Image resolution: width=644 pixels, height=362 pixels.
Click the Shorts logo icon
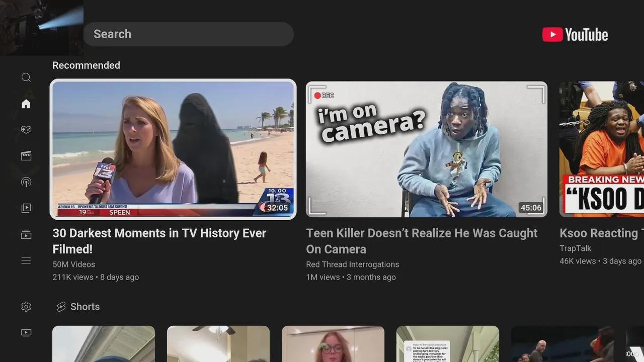pyautogui.click(x=61, y=307)
